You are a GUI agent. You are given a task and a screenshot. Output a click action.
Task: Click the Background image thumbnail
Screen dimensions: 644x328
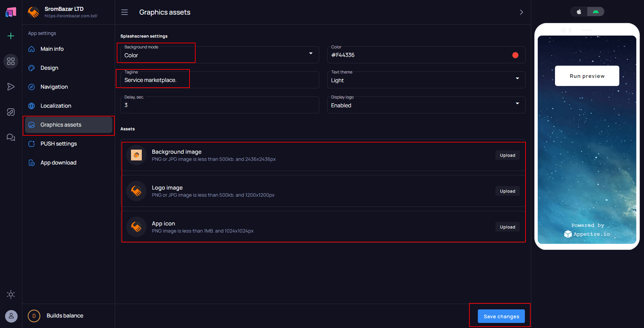pyautogui.click(x=136, y=155)
